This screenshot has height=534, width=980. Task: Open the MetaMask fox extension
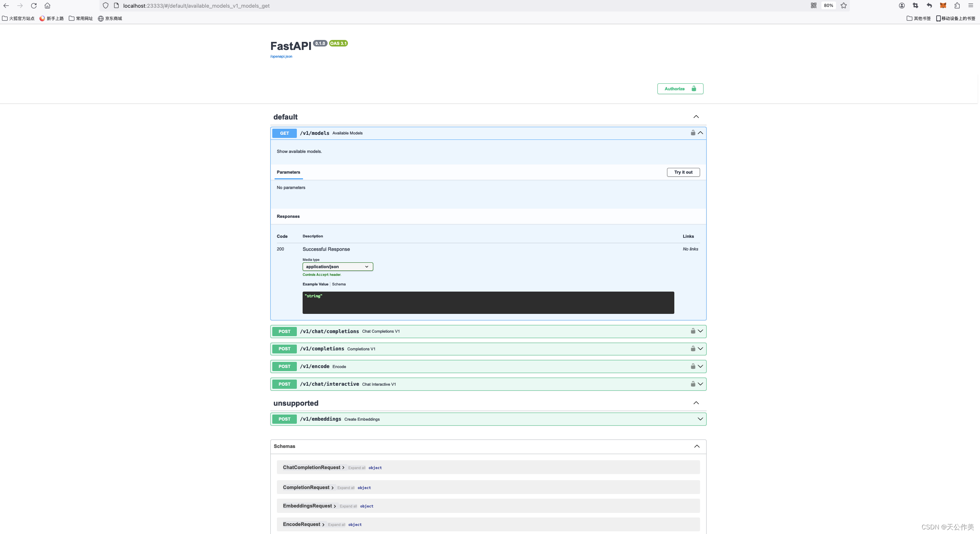coord(943,5)
